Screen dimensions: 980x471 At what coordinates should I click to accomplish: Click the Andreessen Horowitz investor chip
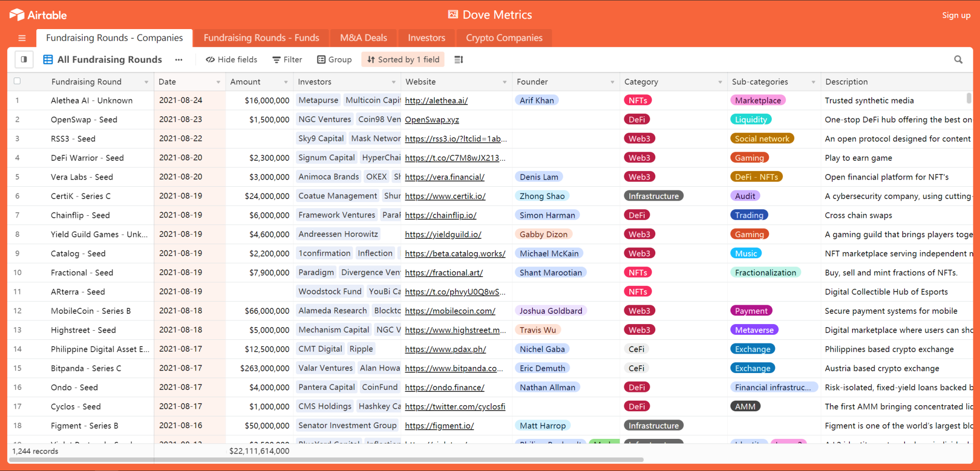click(x=338, y=235)
